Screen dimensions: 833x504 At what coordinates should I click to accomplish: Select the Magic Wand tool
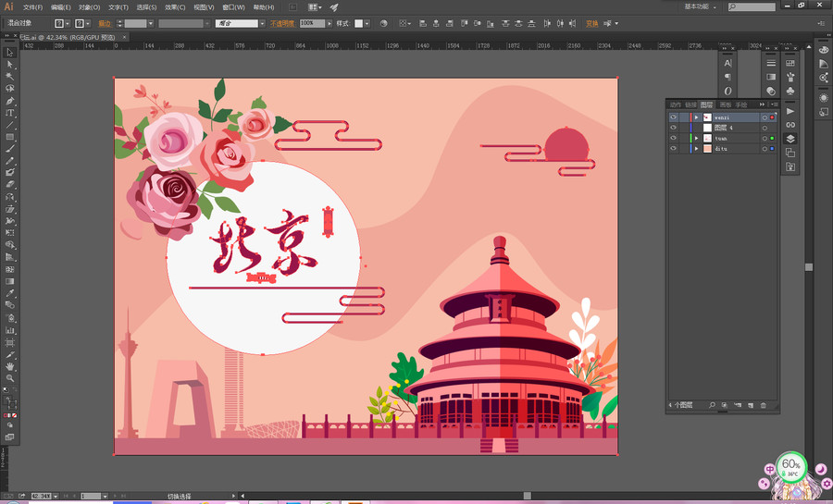9,77
